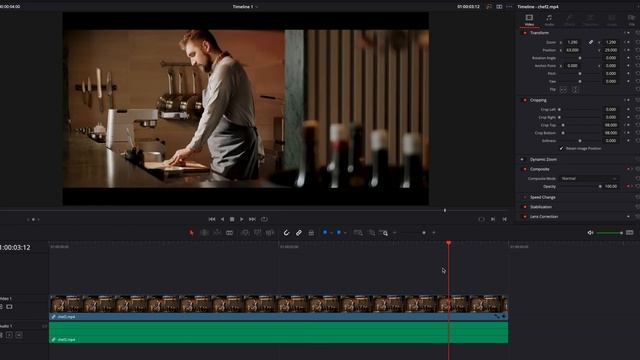Viewport: 640px width, 360px height.
Task: Click the Overwrite Clip toolbar icon
Action: pos(257,233)
